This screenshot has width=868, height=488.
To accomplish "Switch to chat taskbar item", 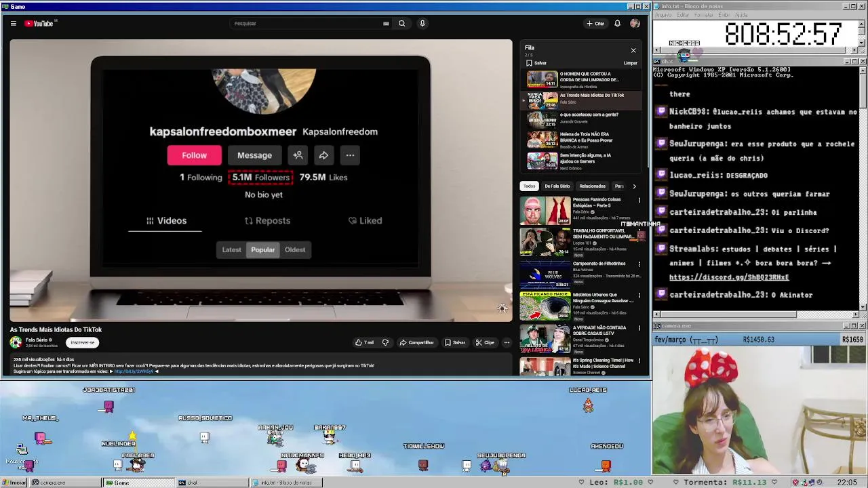I will click(x=212, y=483).
